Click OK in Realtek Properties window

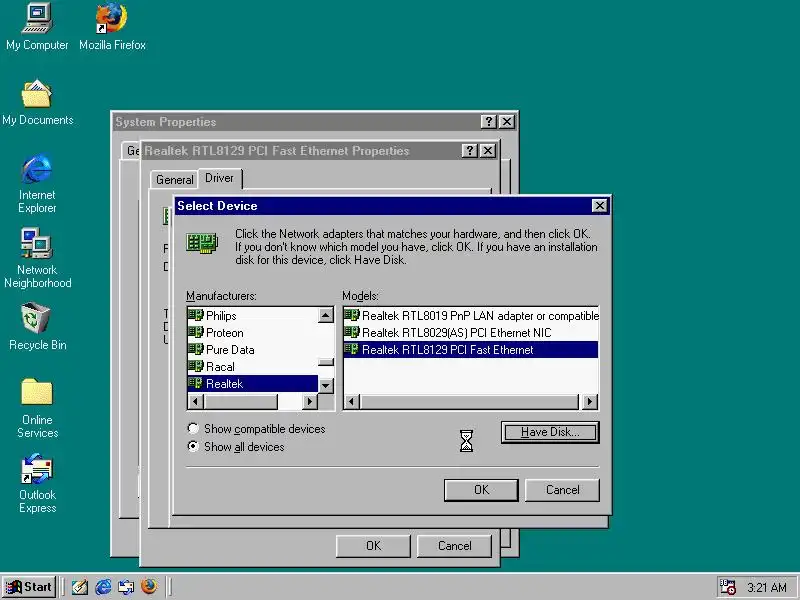373,546
